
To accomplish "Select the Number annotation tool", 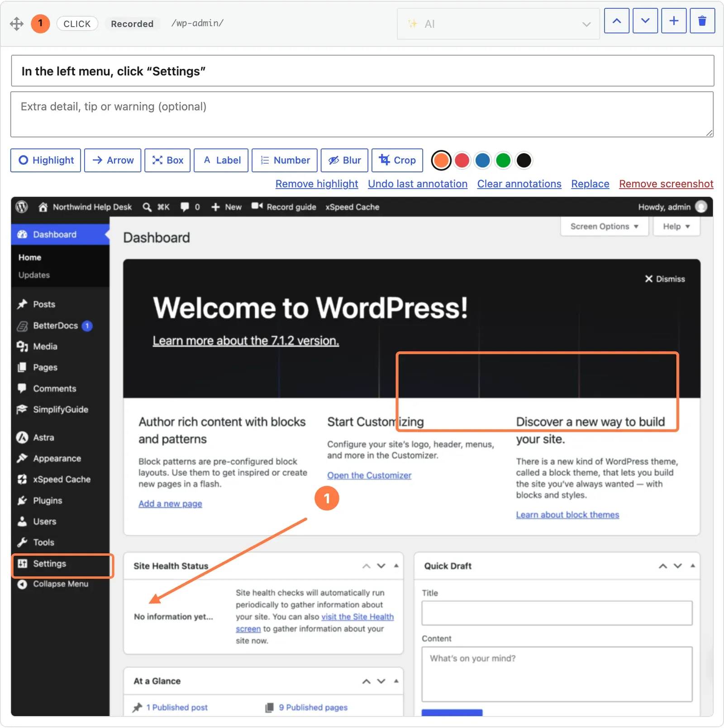I will pyautogui.click(x=285, y=160).
